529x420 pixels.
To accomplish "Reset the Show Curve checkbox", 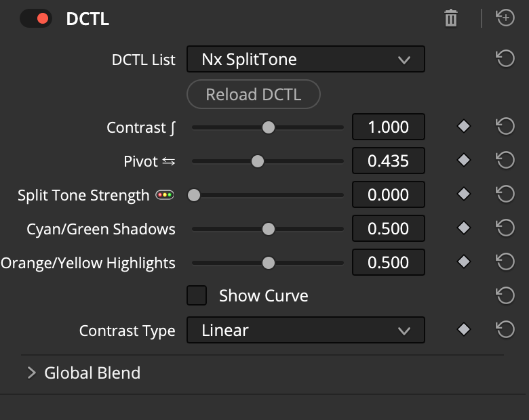I will (505, 296).
